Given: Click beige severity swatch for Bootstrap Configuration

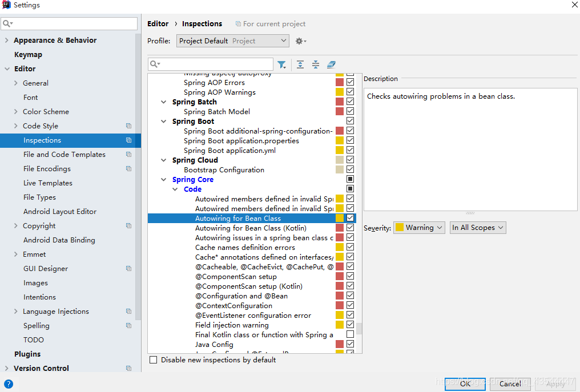Looking at the screenshot, I should coord(340,169).
